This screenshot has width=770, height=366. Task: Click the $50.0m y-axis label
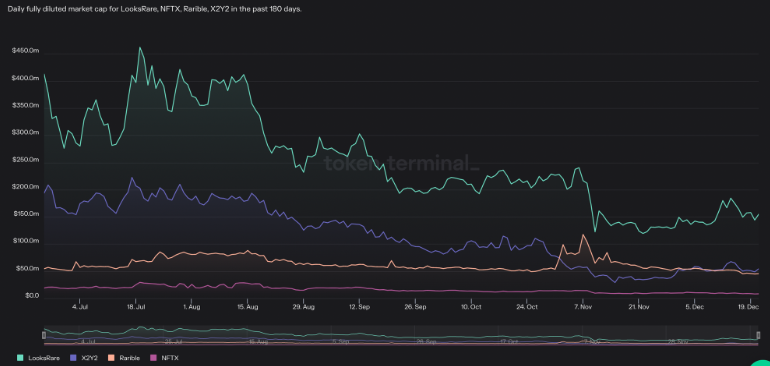[28, 269]
